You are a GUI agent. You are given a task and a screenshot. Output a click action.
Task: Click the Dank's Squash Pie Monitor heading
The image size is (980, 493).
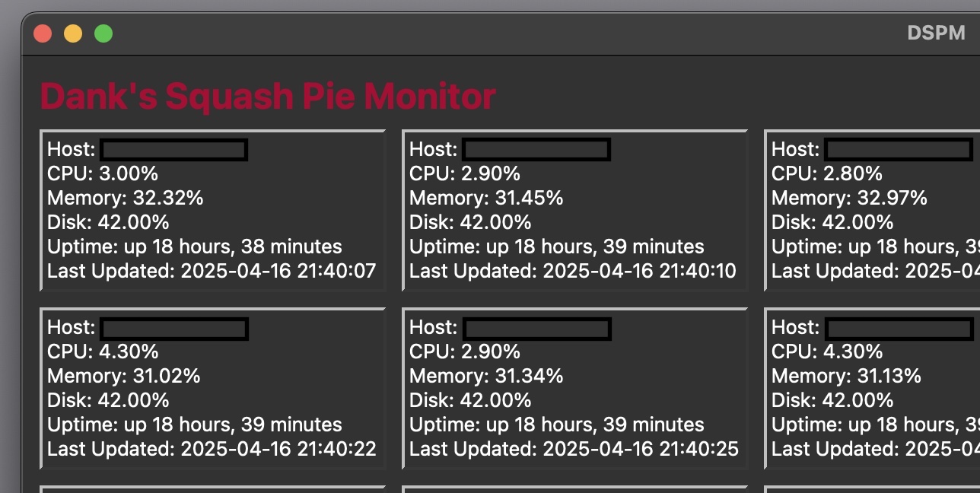click(x=268, y=97)
